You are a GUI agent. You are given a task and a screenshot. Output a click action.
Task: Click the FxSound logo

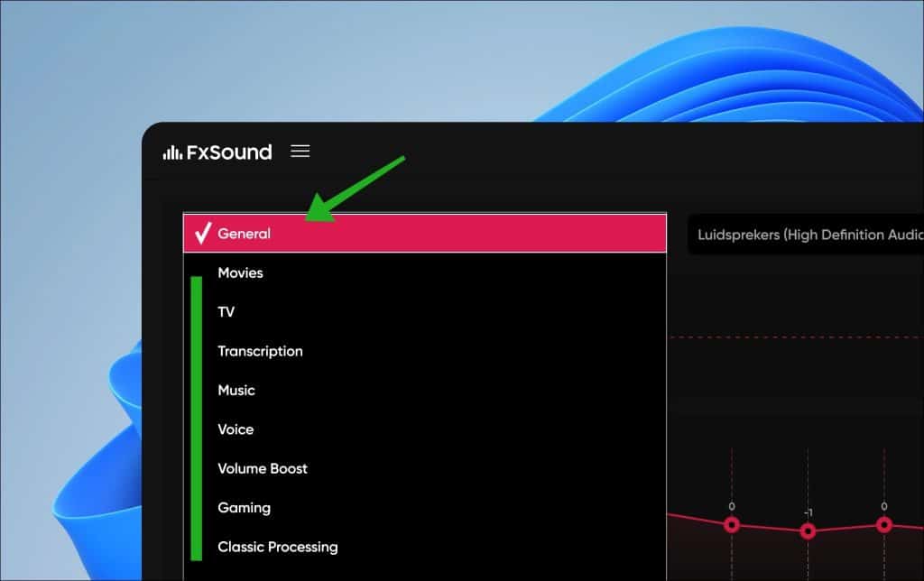217,152
